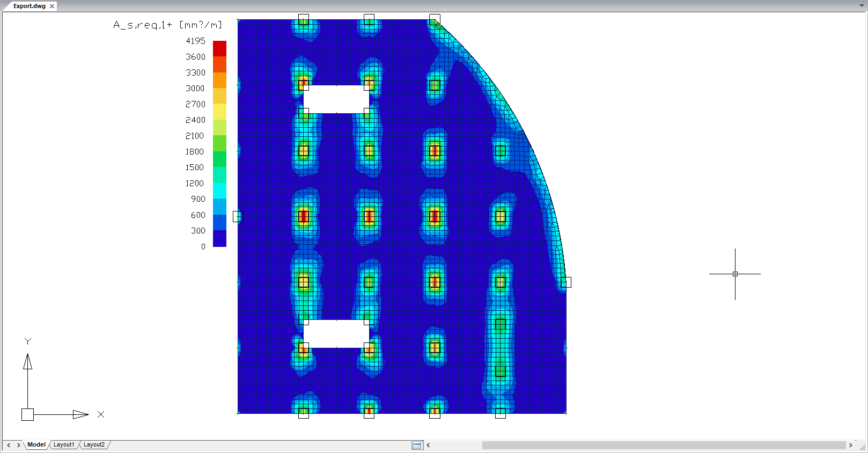The image size is (868, 453).
Task: Click the legend value 2100
Action: coord(195,136)
